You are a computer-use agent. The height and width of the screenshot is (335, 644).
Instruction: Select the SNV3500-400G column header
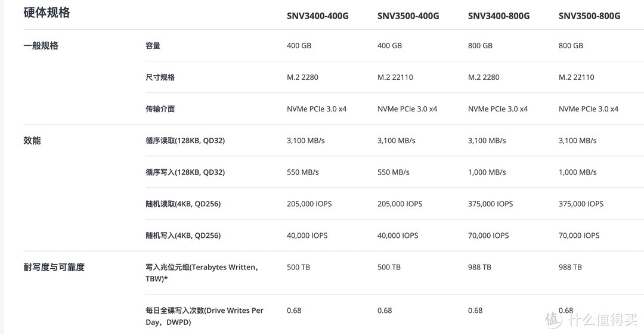click(408, 16)
